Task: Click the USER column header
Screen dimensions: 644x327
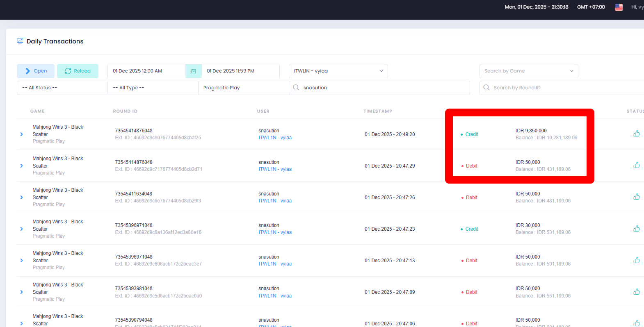Action: [263, 111]
